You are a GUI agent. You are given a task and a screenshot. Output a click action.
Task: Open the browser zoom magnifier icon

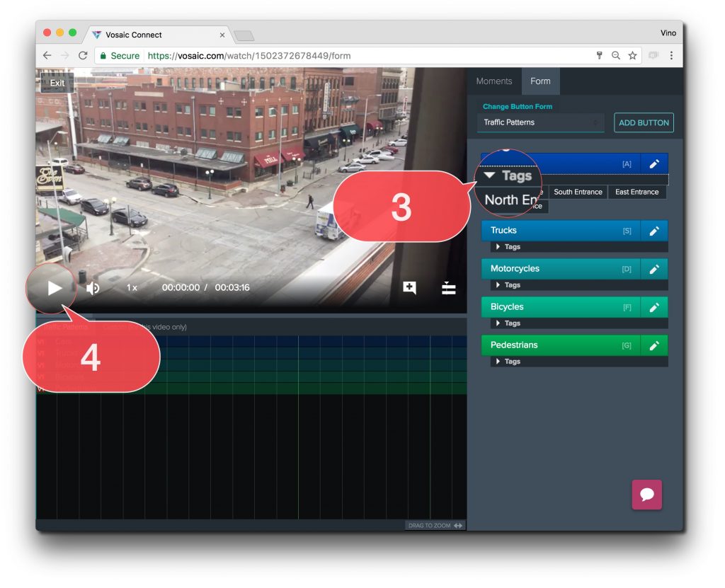point(615,56)
